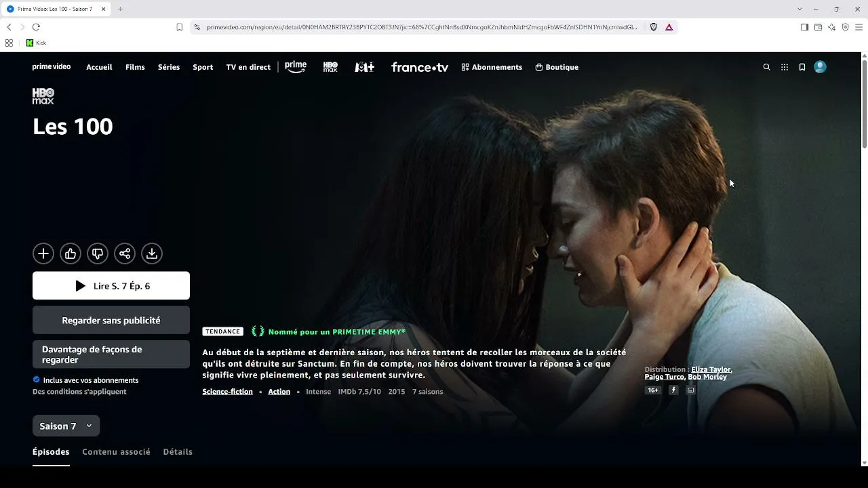Switch to the Épisodes tab
The width and height of the screenshot is (868, 488).
click(x=51, y=451)
